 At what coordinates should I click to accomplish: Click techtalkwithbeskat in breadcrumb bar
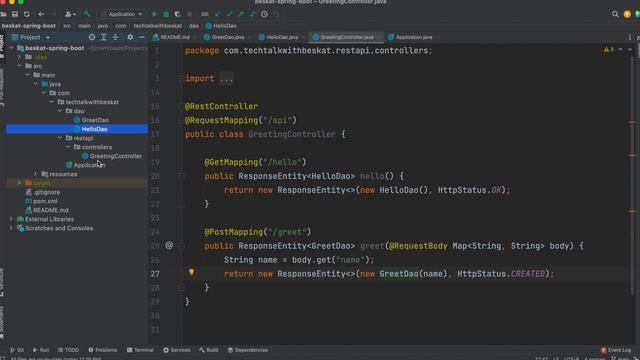coord(158,26)
